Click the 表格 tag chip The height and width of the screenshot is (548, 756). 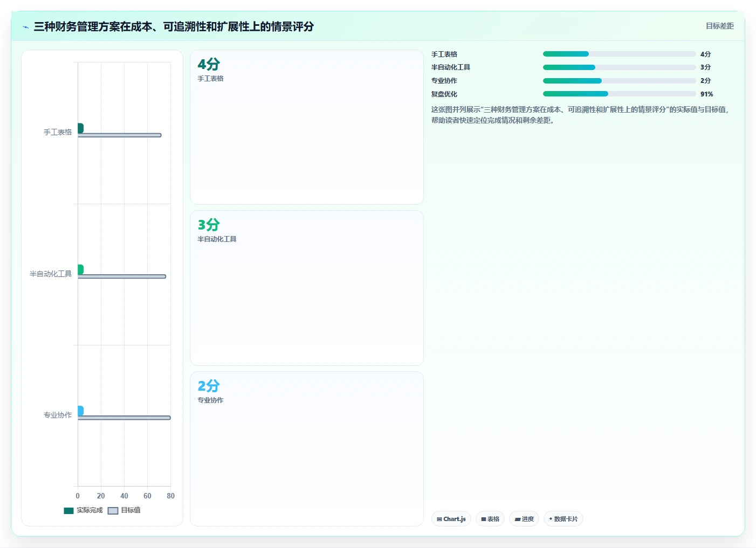pos(490,519)
